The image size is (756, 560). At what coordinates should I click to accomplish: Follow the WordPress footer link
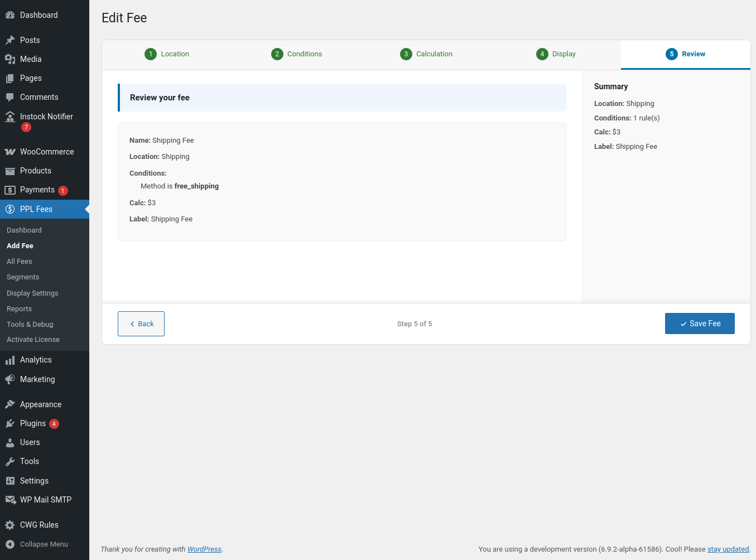tap(204, 549)
